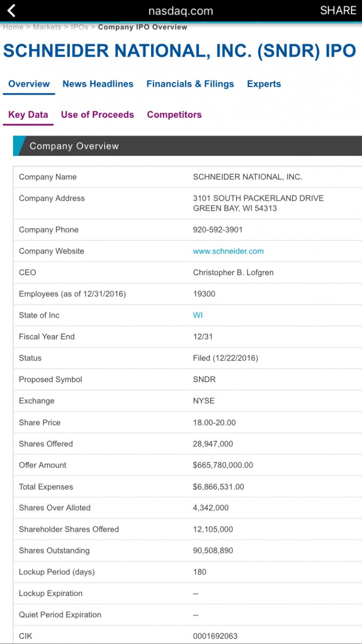This screenshot has width=362, height=644.
Task: Open the www.schneider.com website link
Action: [x=228, y=251]
